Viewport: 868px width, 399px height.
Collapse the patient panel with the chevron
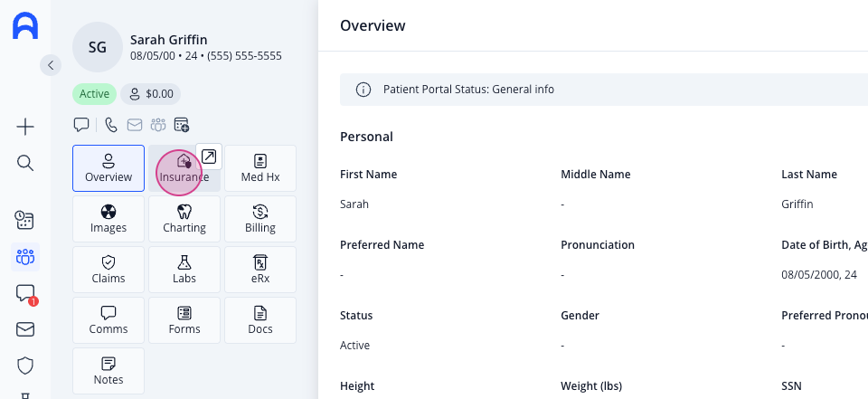51,65
